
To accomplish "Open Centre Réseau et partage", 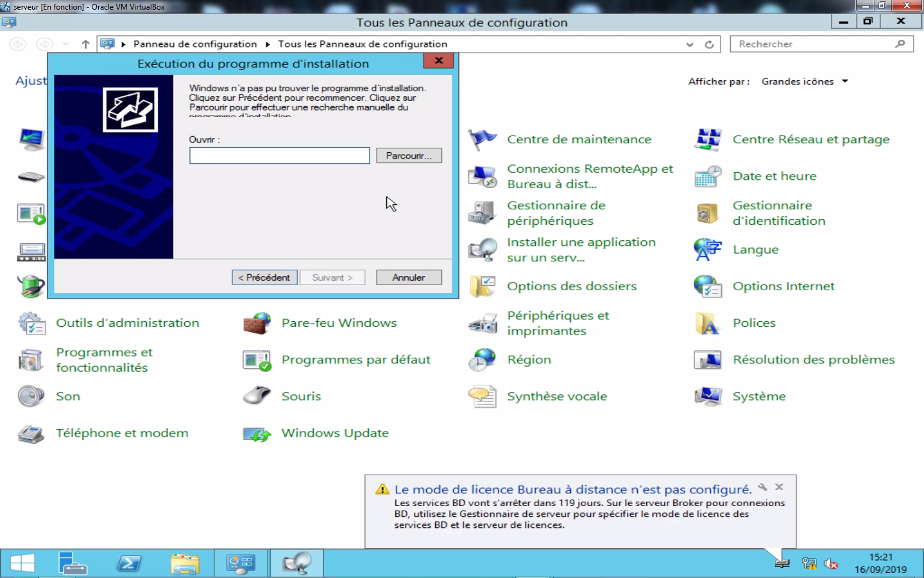I will 811,139.
